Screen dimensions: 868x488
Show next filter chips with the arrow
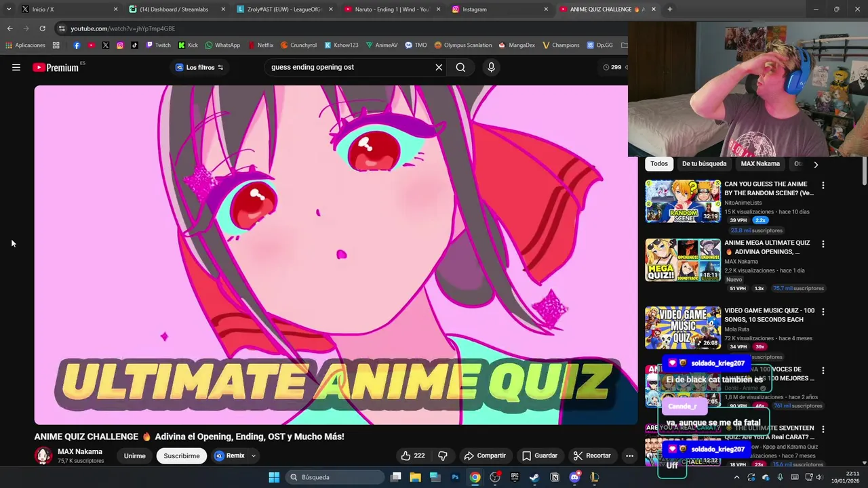point(816,164)
